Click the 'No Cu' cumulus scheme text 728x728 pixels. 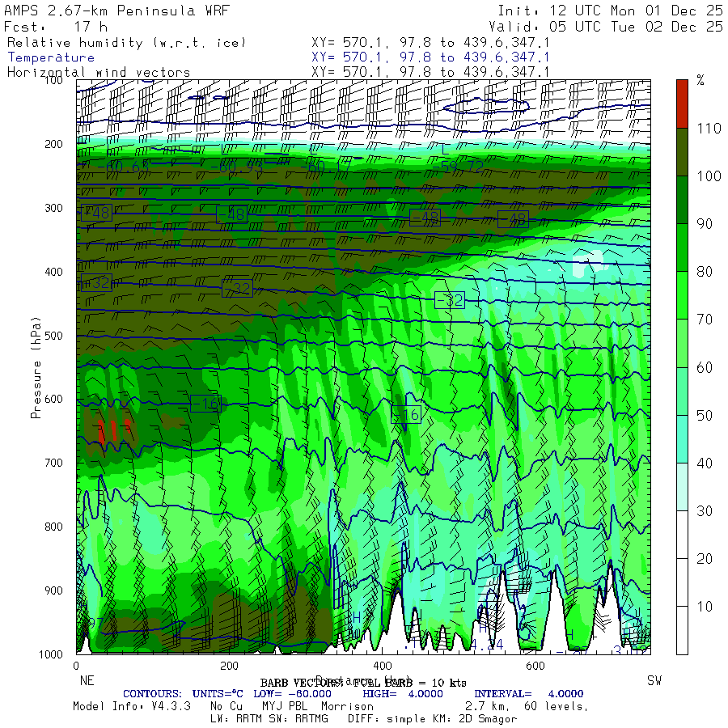click(226, 706)
